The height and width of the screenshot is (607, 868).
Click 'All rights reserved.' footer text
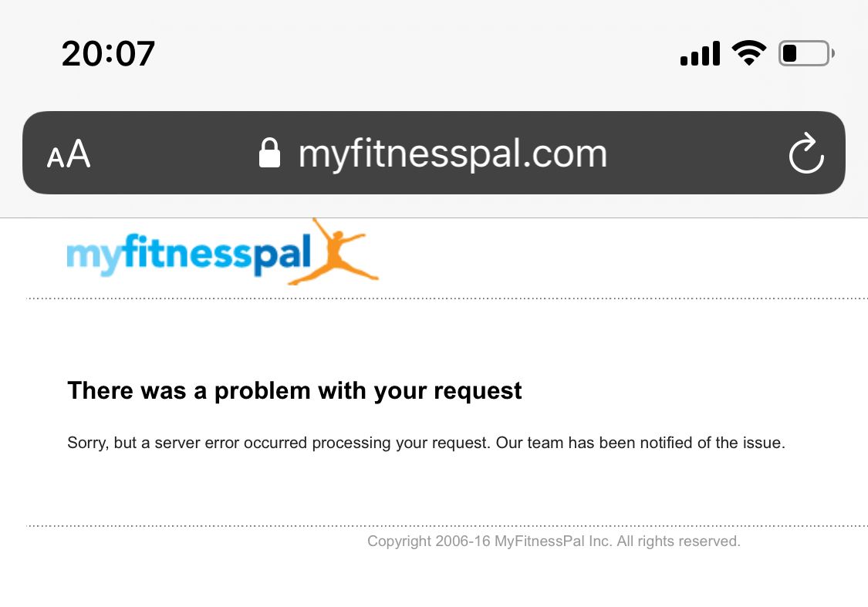point(678,541)
